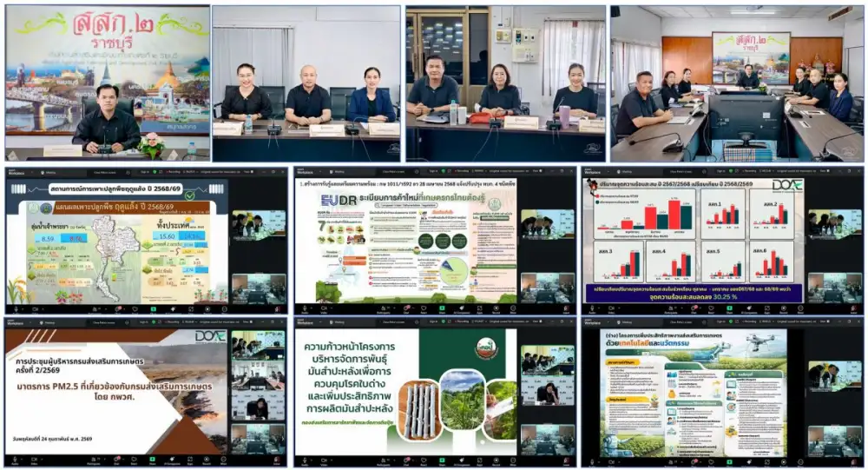The image size is (868, 470).
Task: Mute audio in the PM2.5 slide Zoom window
Action: [15, 460]
